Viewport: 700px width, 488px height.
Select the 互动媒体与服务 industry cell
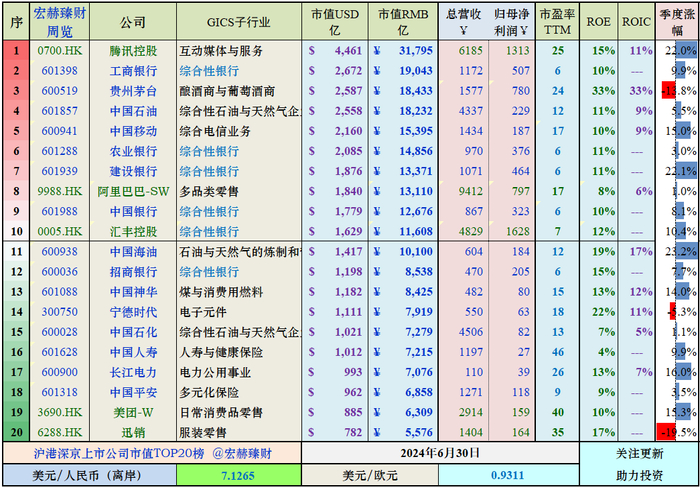[x=239, y=51]
